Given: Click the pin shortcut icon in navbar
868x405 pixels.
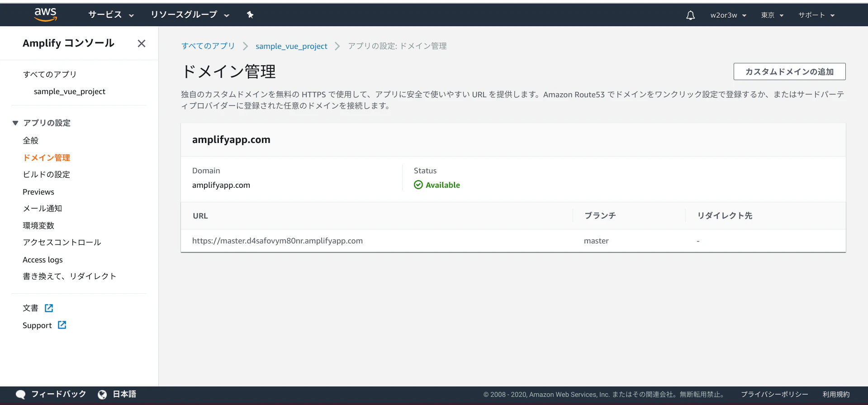Looking at the screenshot, I should click(250, 15).
